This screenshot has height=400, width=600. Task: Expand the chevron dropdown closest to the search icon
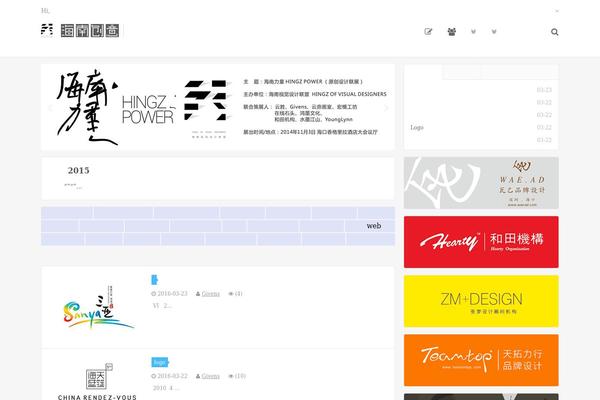tap(494, 32)
